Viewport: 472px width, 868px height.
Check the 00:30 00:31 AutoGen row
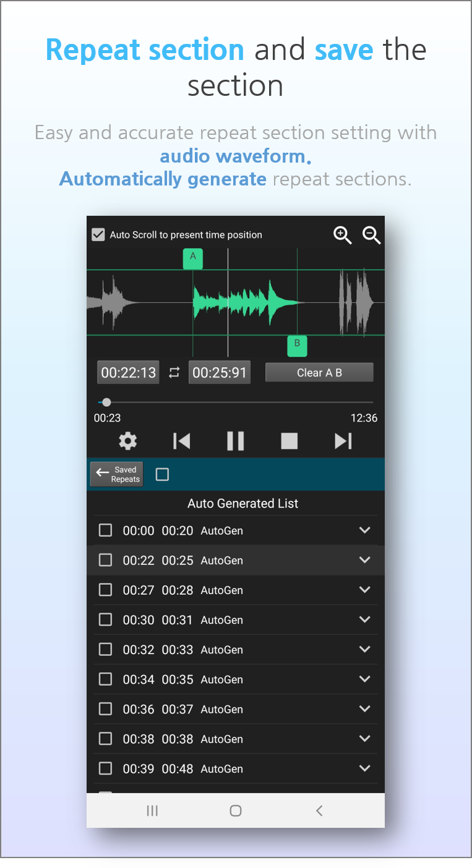click(x=106, y=619)
